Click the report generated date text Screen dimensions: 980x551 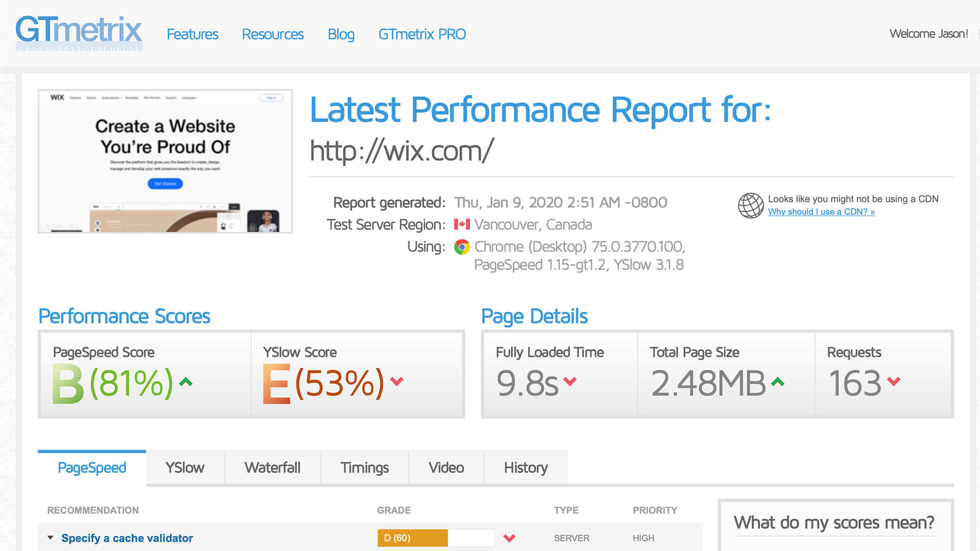560,203
